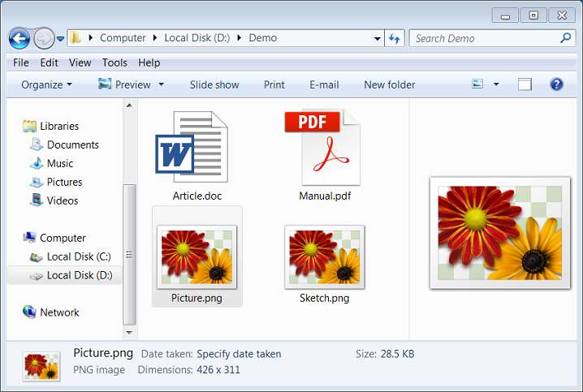583x392 pixels.
Task: Click the Music note icon
Action: click(37, 163)
